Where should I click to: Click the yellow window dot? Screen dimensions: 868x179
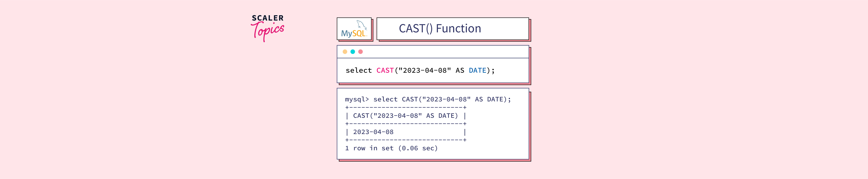(345, 52)
